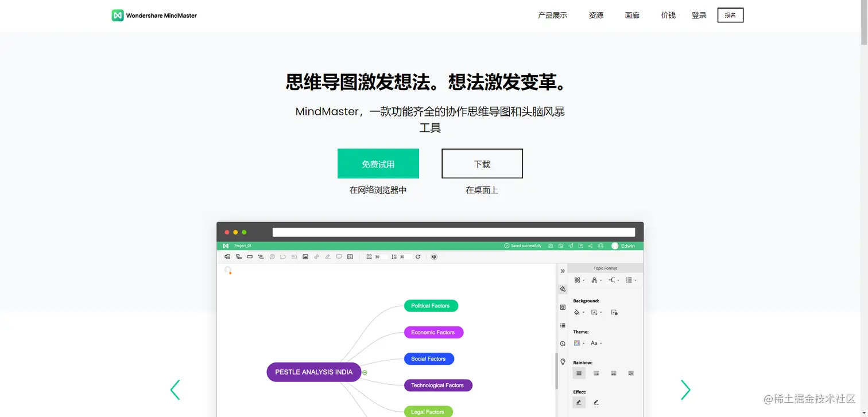The image size is (868, 417).
Task: Select the Legal Factors node
Action: pyautogui.click(x=428, y=411)
